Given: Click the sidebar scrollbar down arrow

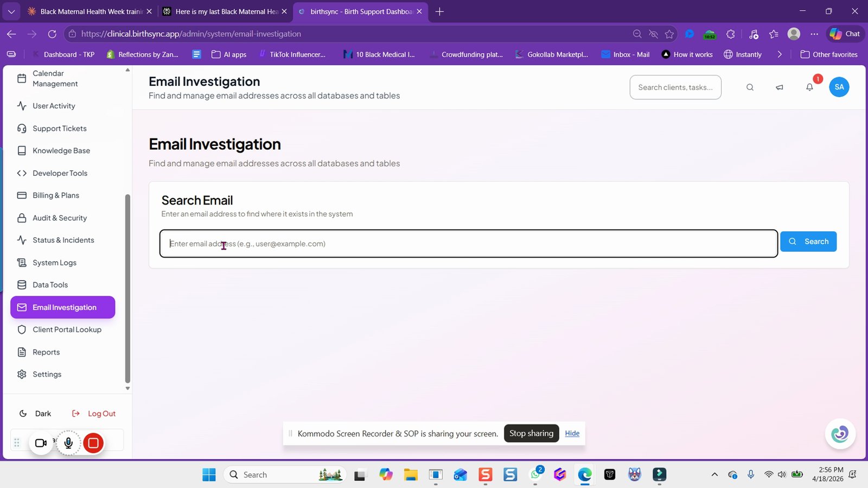Looking at the screenshot, I should tap(127, 388).
